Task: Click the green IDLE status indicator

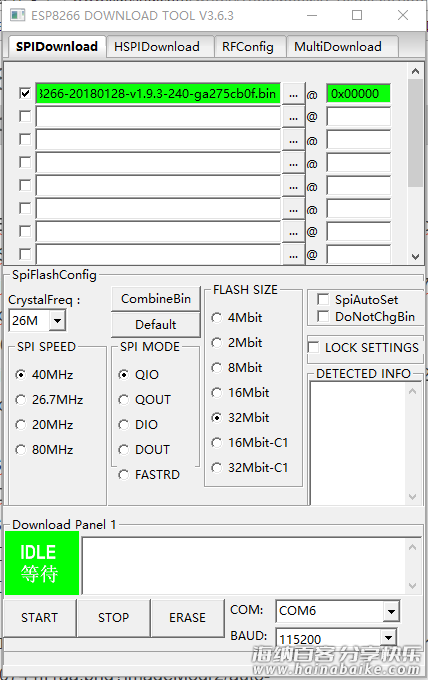Action: (42, 563)
